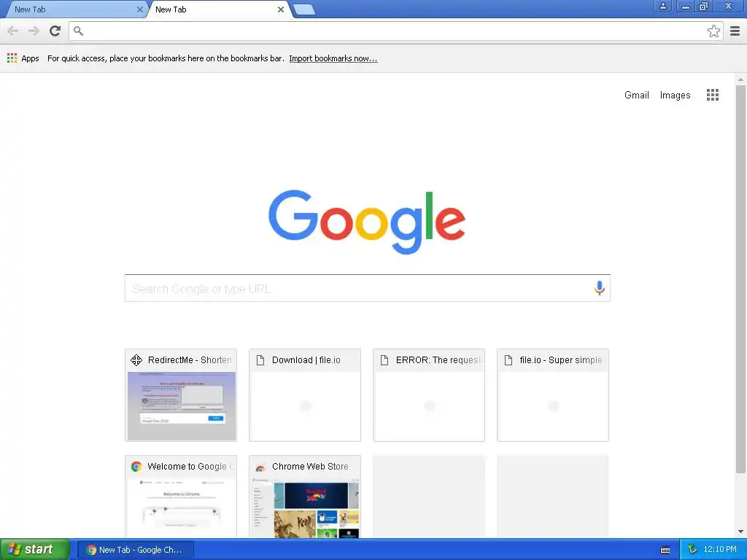Open Images link
Screen dimensions: 747x560
point(675,95)
